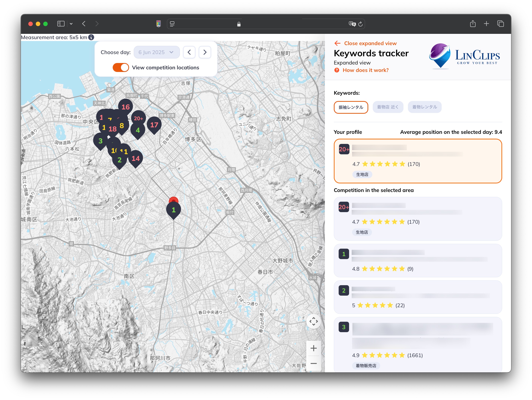Viewport: 532px width, 400px height.
Task: Go to the previous day
Action: tap(189, 52)
